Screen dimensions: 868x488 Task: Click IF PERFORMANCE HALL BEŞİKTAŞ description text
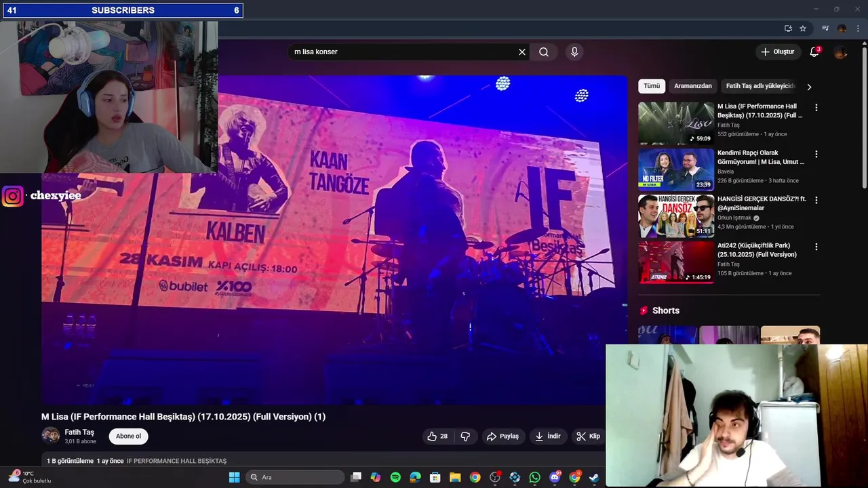click(176, 461)
